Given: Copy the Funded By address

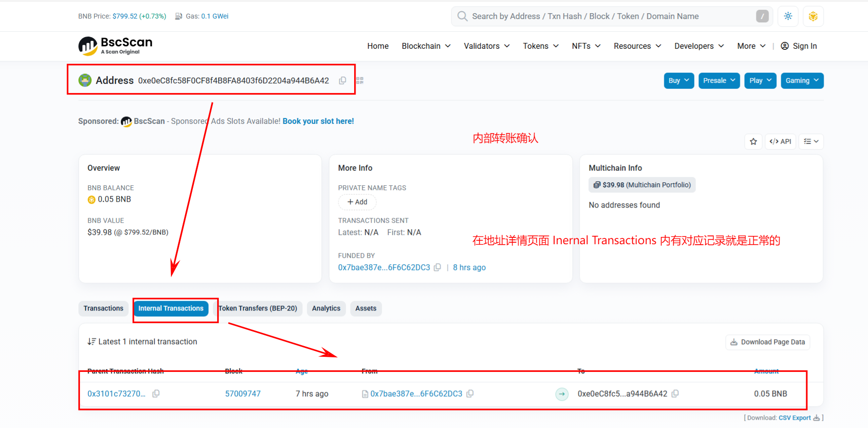Looking at the screenshot, I should (x=437, y=267).
